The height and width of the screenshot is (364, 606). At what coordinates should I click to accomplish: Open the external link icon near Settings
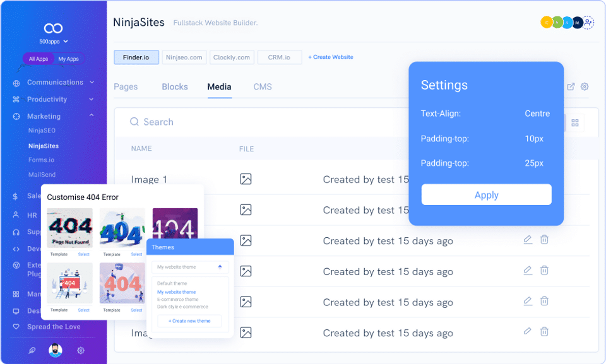571,87
